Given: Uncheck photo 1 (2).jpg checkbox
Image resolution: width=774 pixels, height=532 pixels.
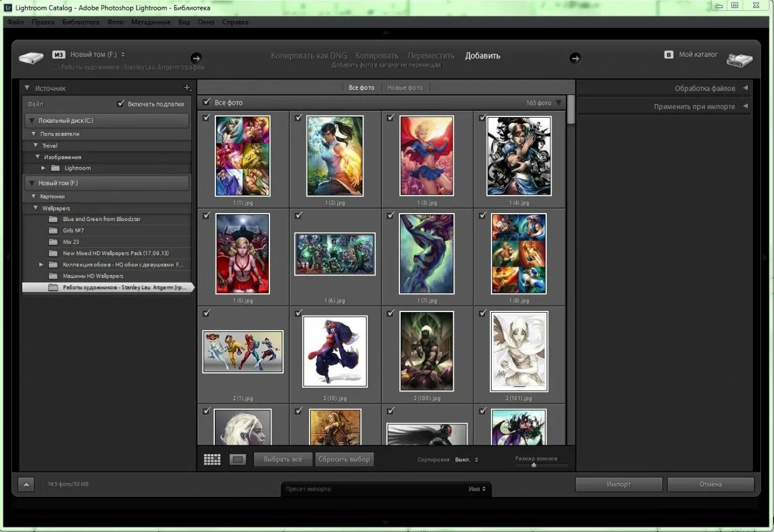Looking at the screenshot, I should click(298, 118).
